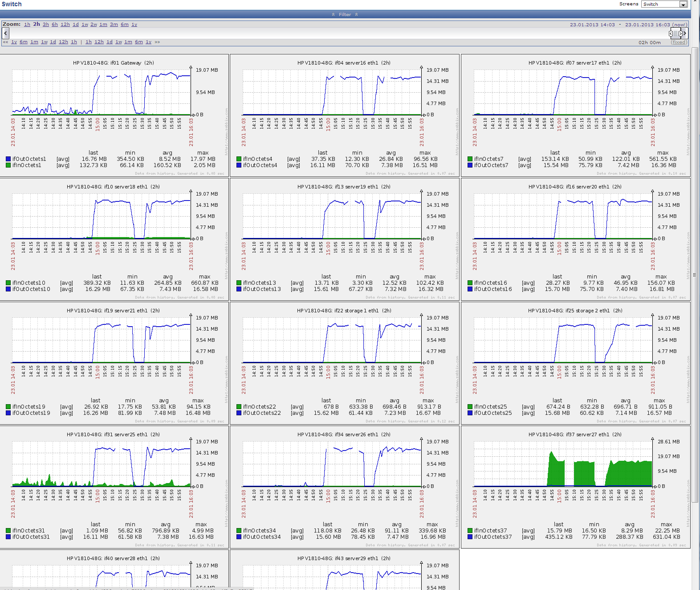Set zoom to 1d
700x590 pixels.
76,25
